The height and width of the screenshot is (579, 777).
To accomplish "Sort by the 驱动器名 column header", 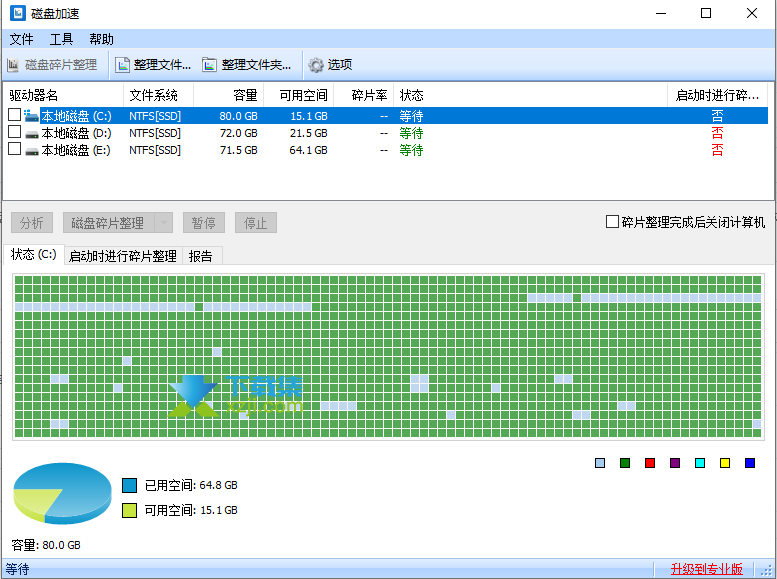I will 63,95.
